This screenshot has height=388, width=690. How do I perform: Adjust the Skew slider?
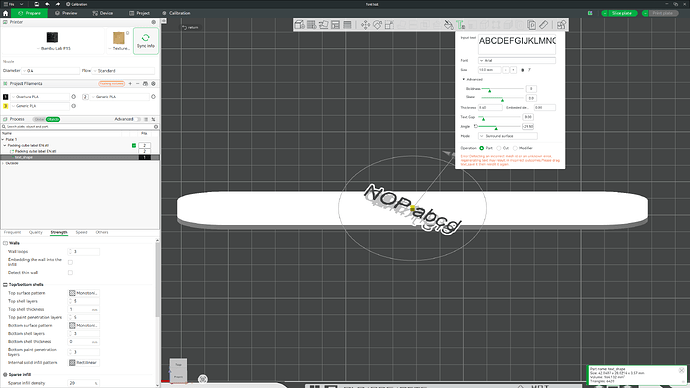[502, 99]
